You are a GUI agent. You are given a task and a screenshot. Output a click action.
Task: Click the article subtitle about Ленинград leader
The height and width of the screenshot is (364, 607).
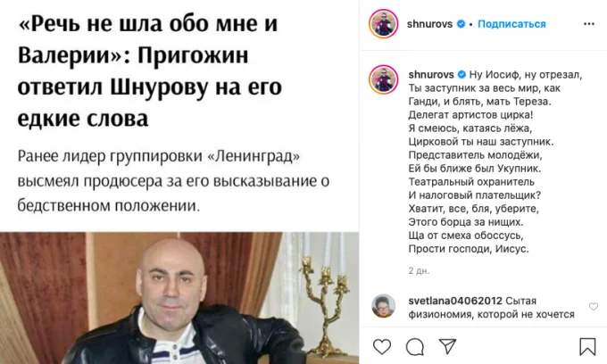(x=173, y=181)
